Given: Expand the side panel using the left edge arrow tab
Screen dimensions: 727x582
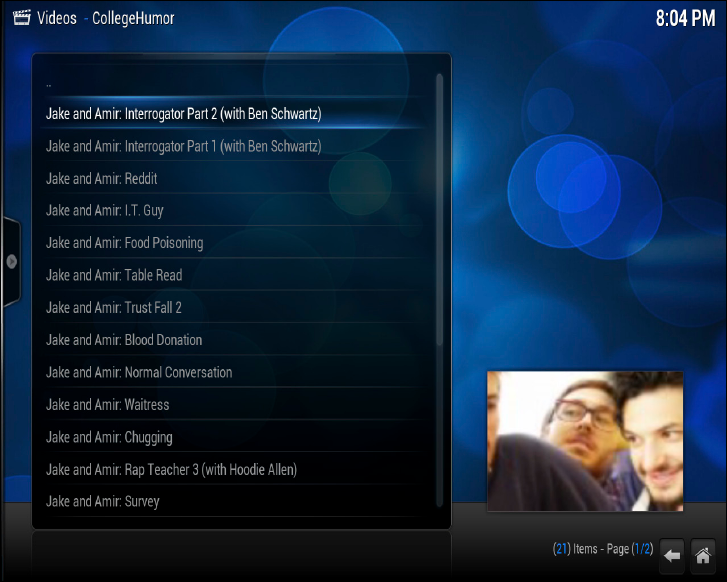Looking at the screenshot, I should click(x=12, y=262).
